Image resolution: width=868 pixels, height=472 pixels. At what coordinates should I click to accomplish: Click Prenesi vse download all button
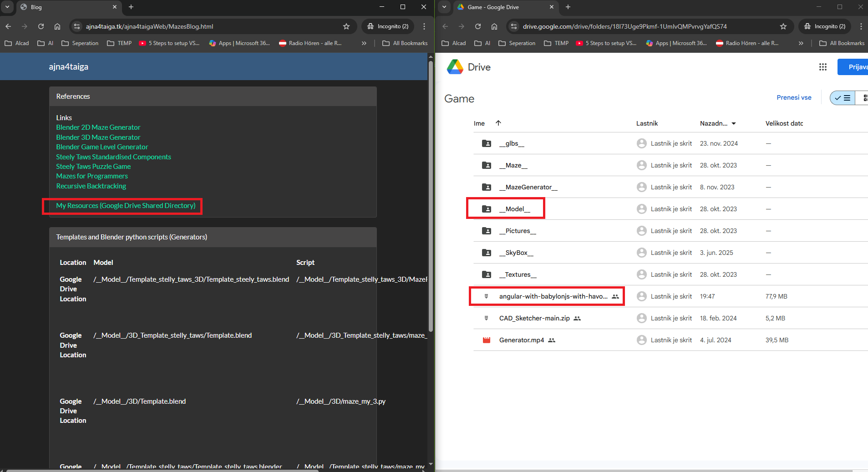(794, 97)
